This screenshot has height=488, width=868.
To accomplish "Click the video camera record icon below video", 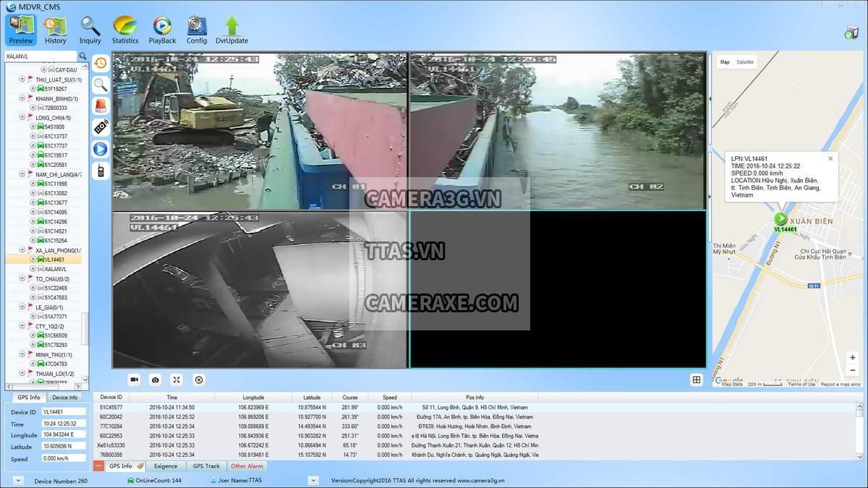I will tap(134, 380).
